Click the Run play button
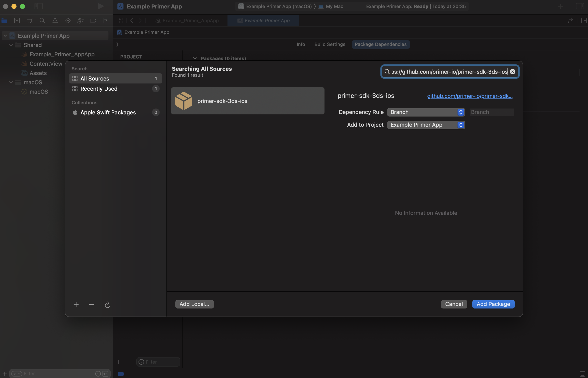Viewport: 588px width, 378px height. click(101, 6)
